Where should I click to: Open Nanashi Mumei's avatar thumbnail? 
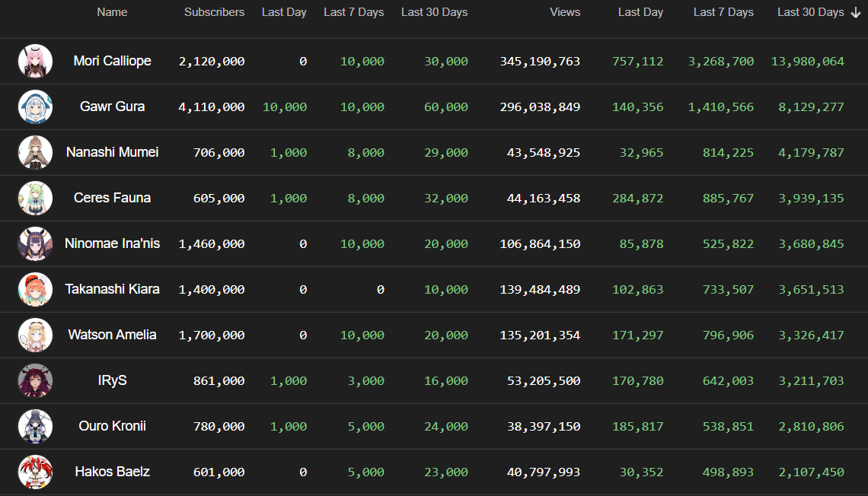tap(36, 153)
